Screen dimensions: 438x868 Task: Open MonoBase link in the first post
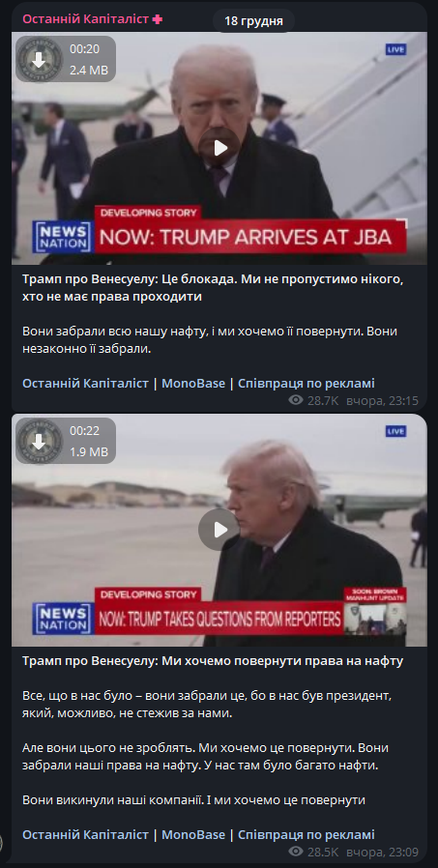click(193, 383)
